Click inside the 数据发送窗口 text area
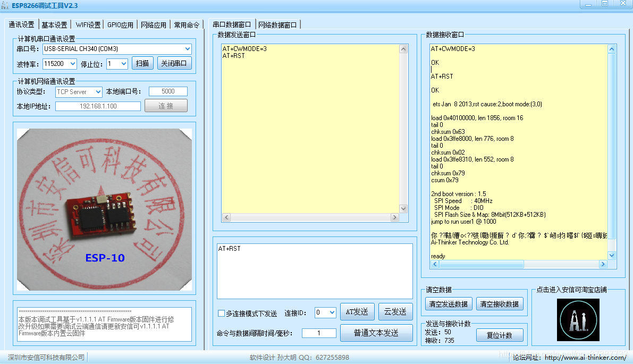 (310, 128)
